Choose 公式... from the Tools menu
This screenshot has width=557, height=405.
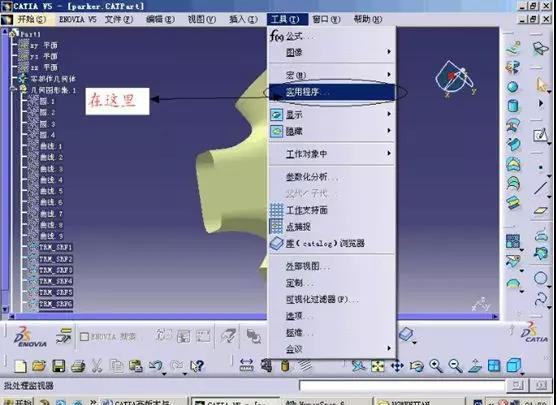point(331,36)
